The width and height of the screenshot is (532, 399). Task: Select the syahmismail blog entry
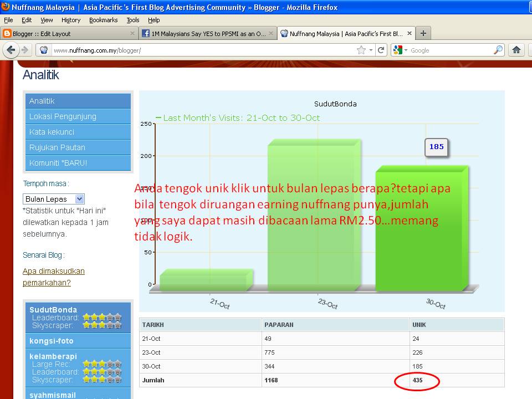[53, 395]
